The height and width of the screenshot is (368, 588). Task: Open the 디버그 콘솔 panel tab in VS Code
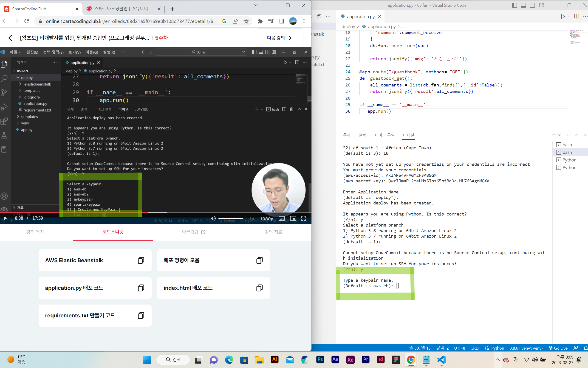pos(384,135)
